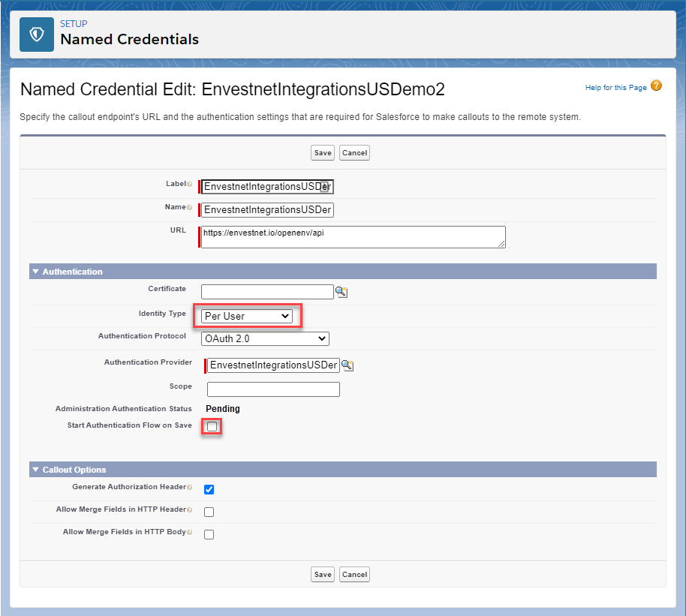Click the bottom Save button

click(x=323, y=575)
